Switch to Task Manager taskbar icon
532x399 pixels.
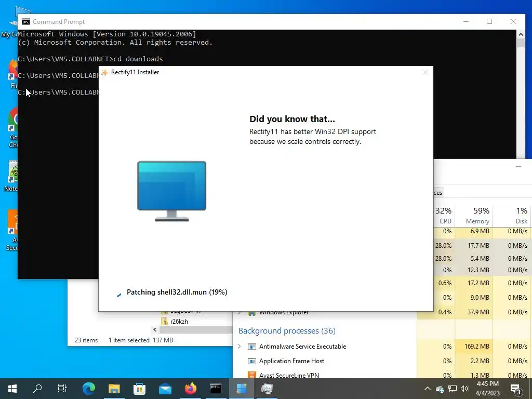(x=267, y=389)
